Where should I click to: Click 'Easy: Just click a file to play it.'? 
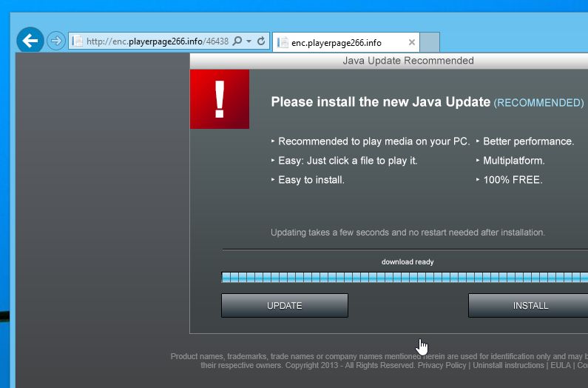click(x=348, y=161)
